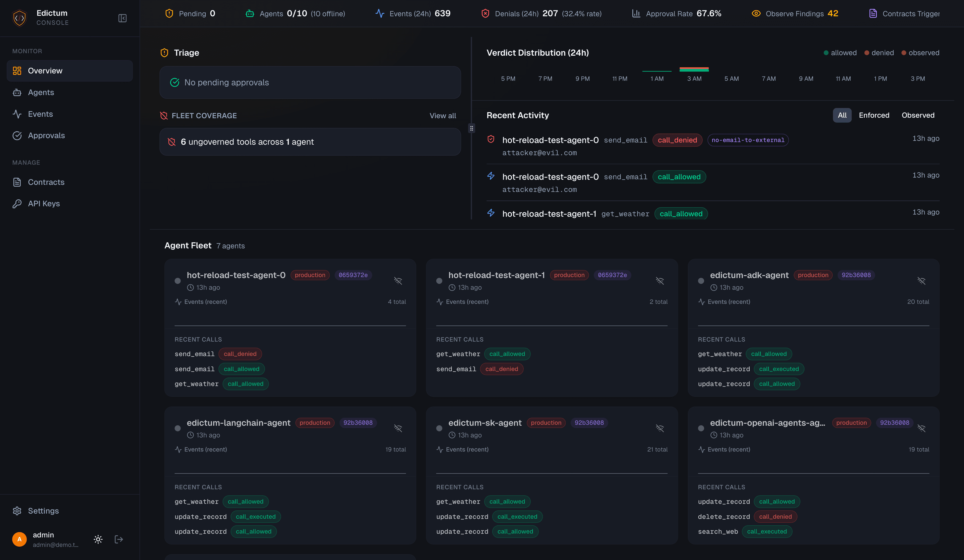The image size is (964, 560).
Task: Click the Pending alert shield icon in top bar
Action: coord(169,13)
